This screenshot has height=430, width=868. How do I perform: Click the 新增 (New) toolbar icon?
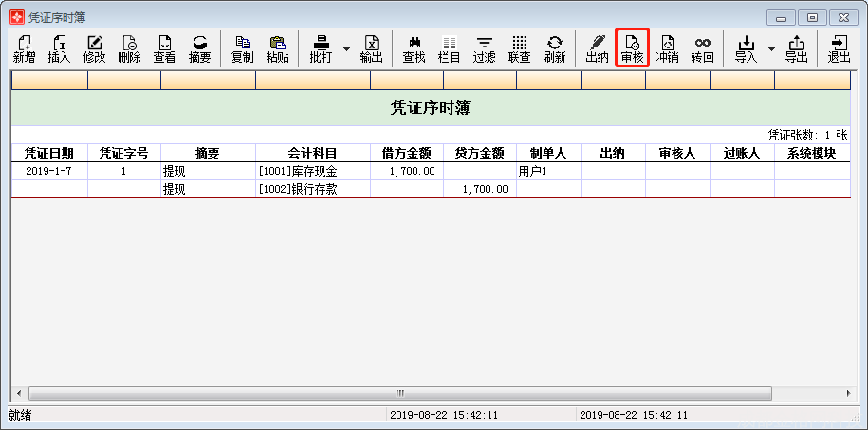click(x=25, y=48)
